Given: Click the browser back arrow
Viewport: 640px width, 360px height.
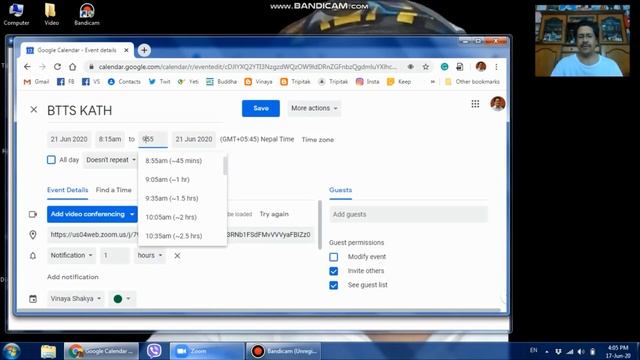Looking at the screenshot, I should [27, 67].
